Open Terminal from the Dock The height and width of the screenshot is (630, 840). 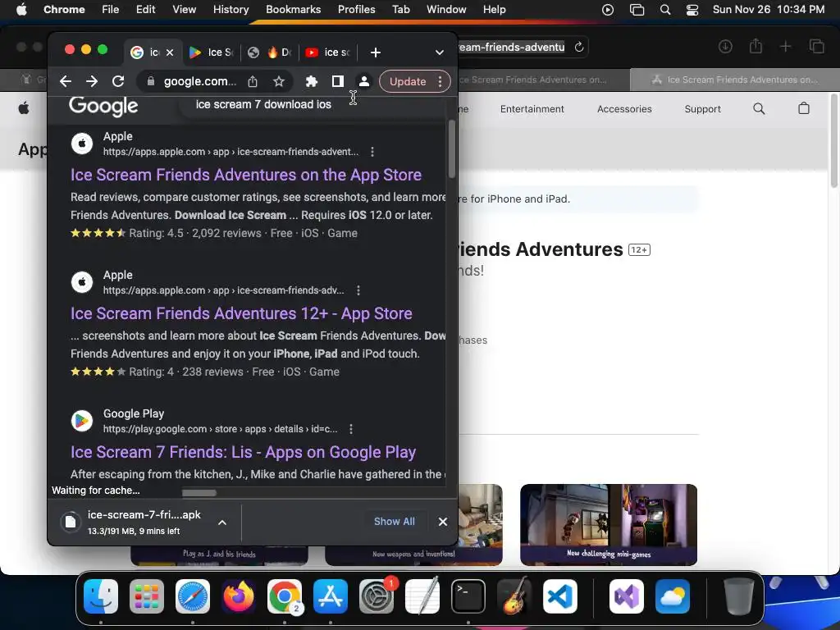[x=468, y=596]
